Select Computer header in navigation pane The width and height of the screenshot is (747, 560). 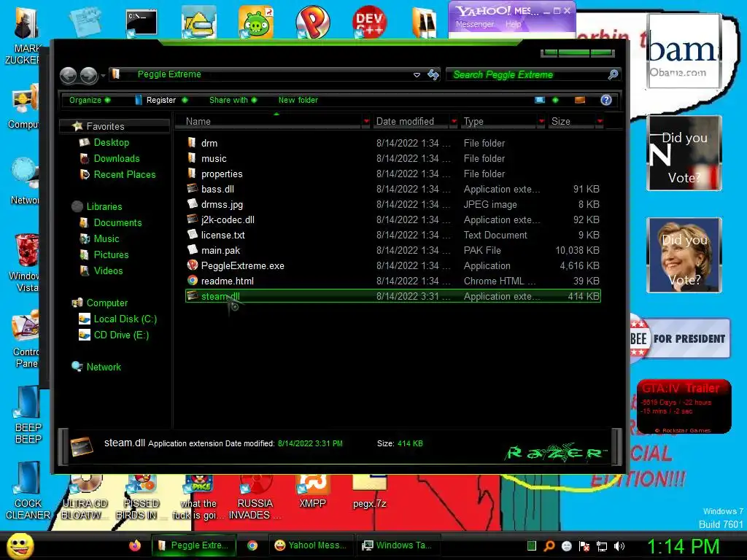point(107,303)
